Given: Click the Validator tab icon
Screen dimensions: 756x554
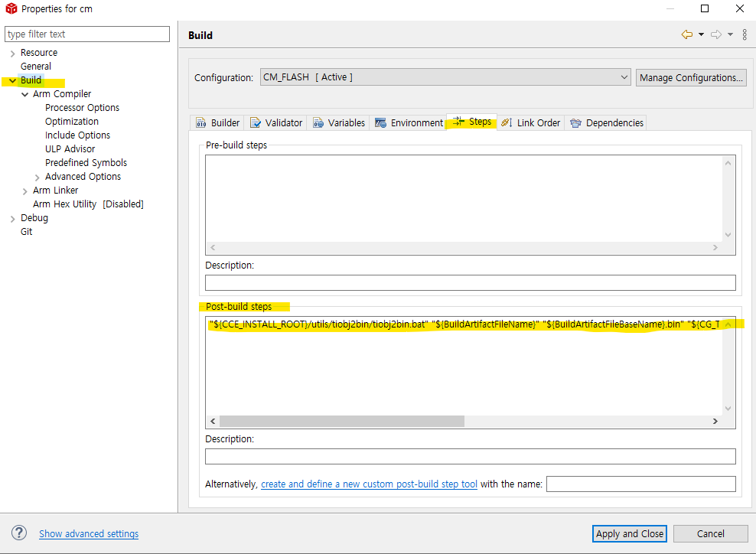Looking at the screenshot, I should (x=255, y=123).
